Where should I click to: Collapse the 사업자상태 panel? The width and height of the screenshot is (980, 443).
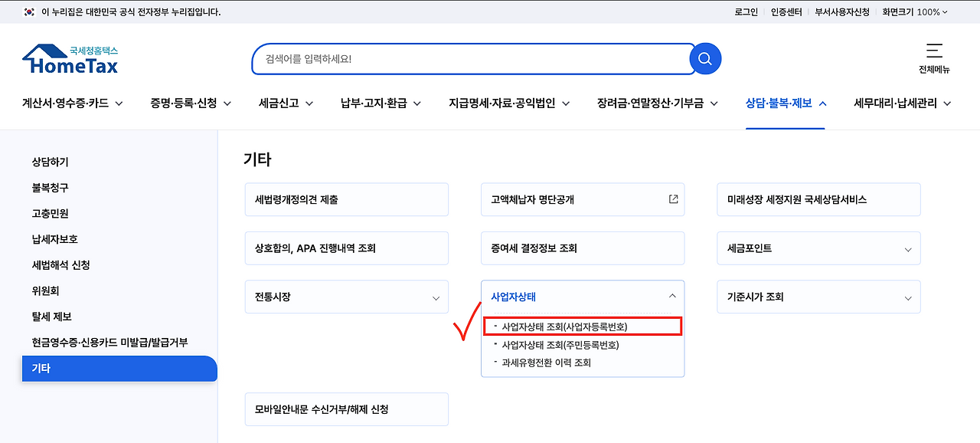pyautogui.click(x=671, y=294)
